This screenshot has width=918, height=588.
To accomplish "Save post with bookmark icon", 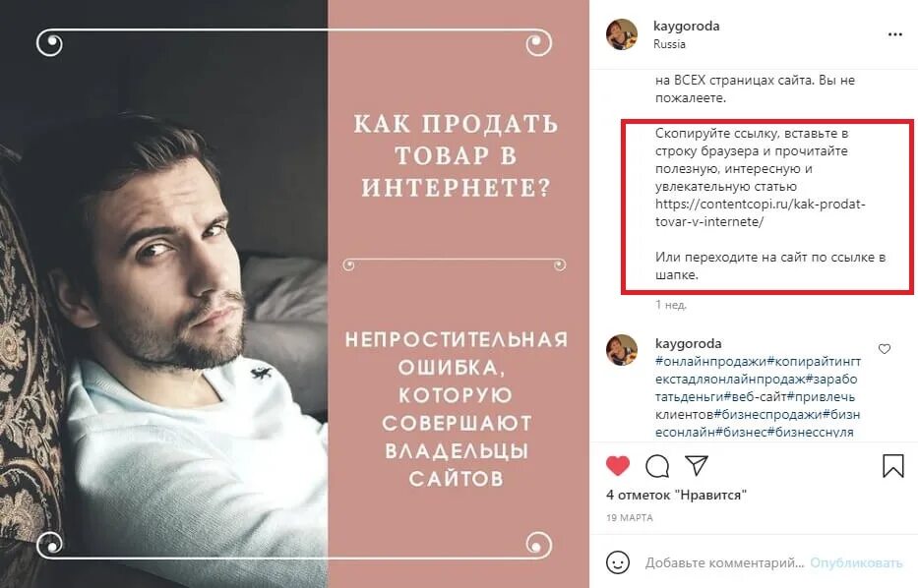I will coord(892,466).
